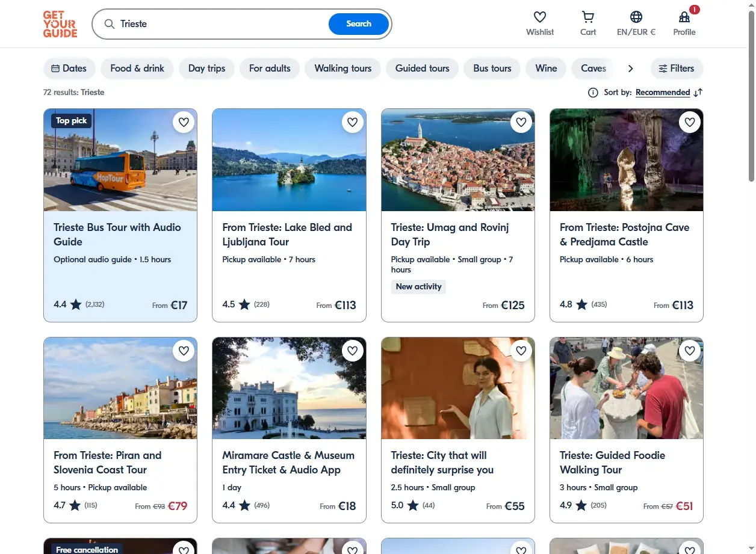This screenshot has height=554, width=756.
Task: Open the Wishlist heart icon in header
Action: pyautogui.click(x=540, y=17)
